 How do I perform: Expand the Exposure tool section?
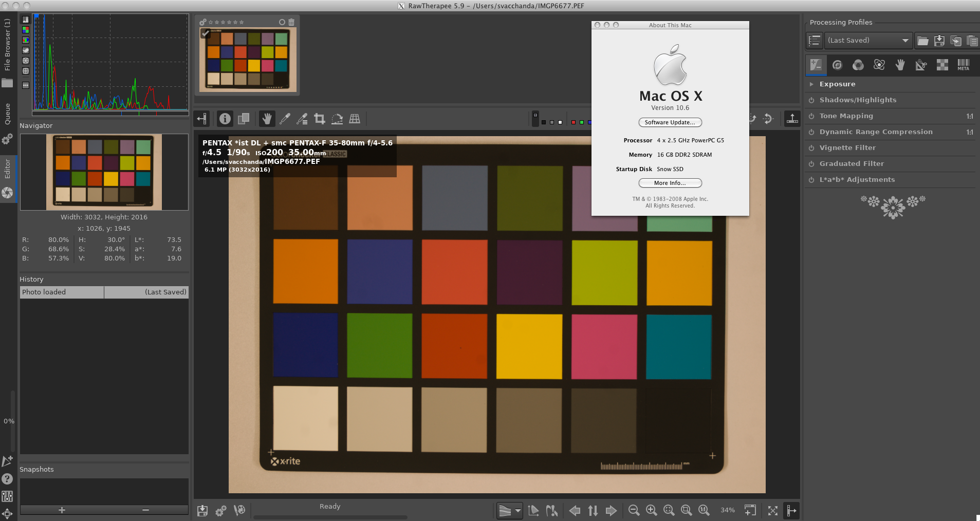click(x=811, y=84)
